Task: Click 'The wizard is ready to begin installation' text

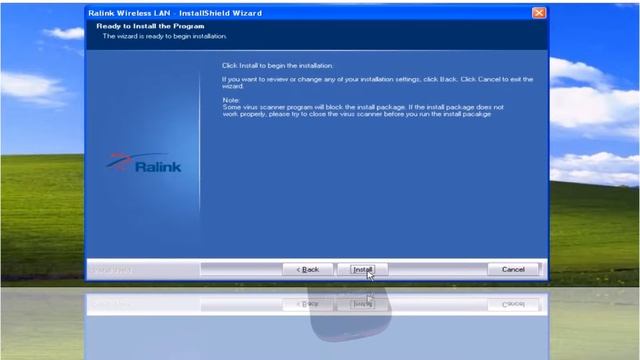Action: coord(164,36)
